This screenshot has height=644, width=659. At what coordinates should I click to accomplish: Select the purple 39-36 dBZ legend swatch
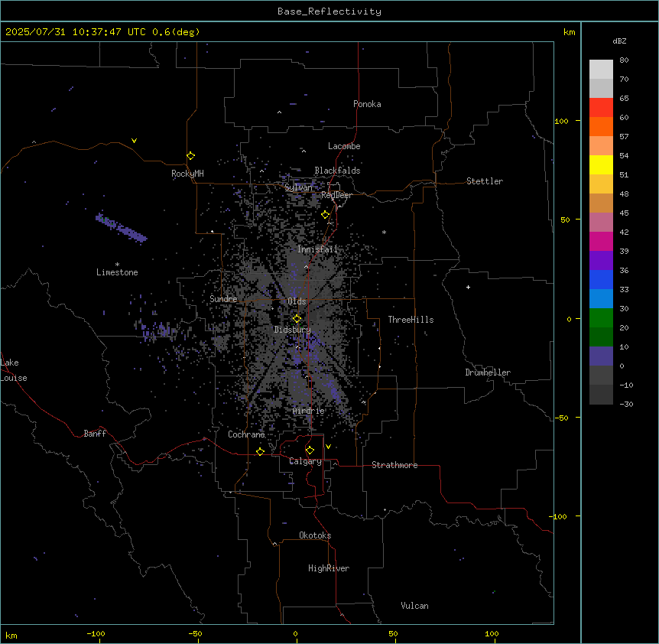pos(601,261)
